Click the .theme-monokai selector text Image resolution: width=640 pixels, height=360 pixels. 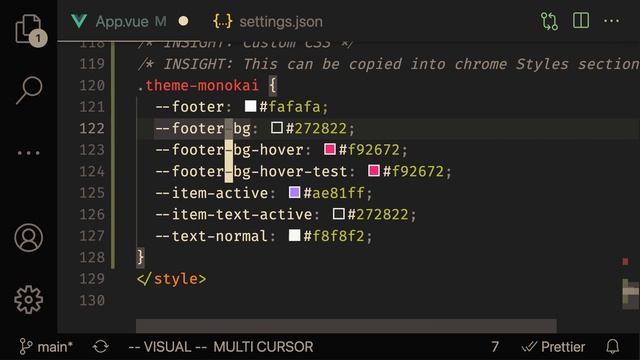pyautogui.click(x=198, y=85)
